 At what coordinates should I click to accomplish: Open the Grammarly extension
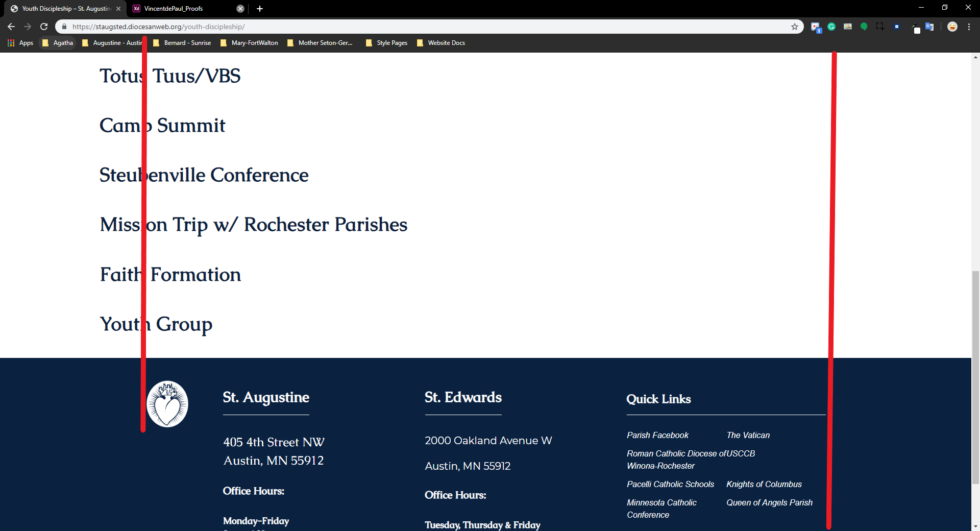(831, 27)
